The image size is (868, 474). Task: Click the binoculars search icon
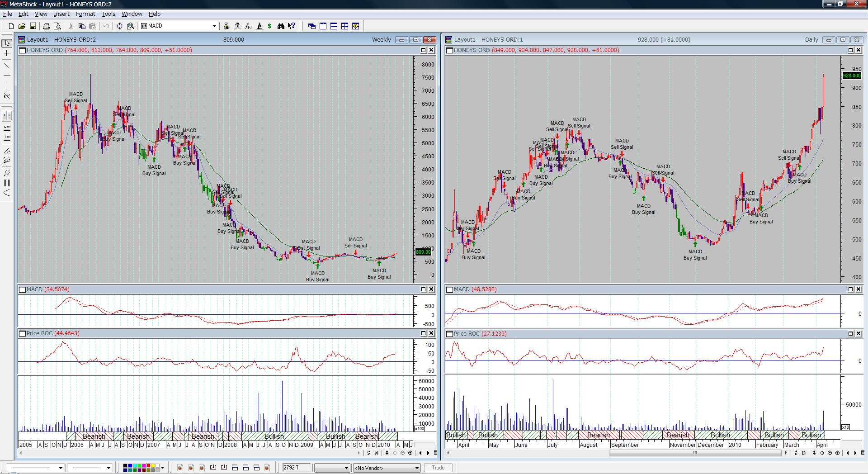coord(281,26)
